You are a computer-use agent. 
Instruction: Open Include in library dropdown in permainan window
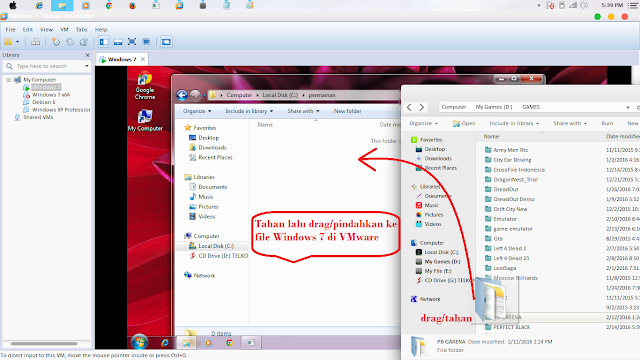[x=249, y=111]
